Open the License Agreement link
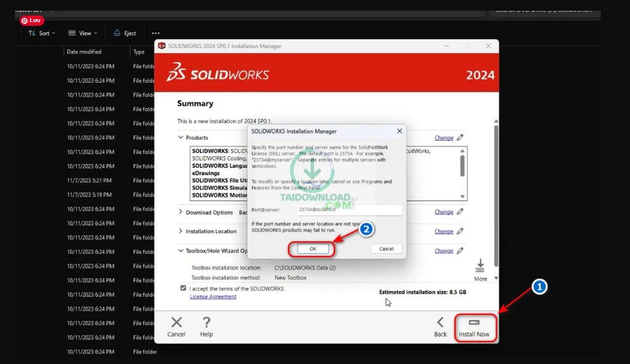Viewport: 630px width, 364px height. (213, 296)
